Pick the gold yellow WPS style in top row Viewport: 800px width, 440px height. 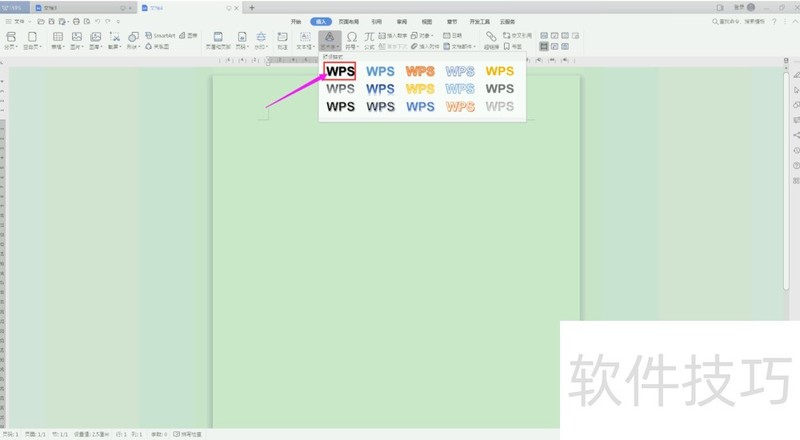pos(499,71)
